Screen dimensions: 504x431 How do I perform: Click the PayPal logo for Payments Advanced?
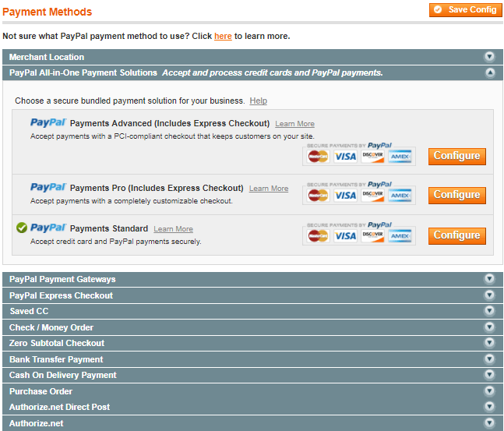click(x=48, y=122)
